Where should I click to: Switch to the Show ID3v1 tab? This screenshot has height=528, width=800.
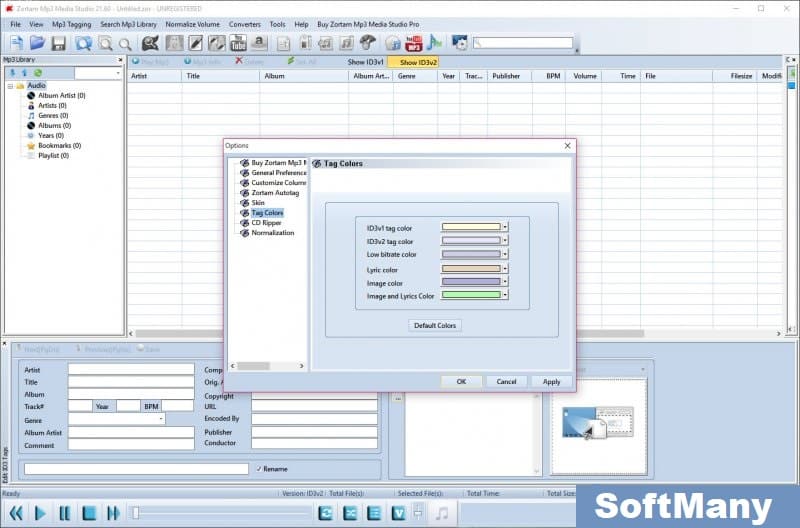[x=365, y=62]
